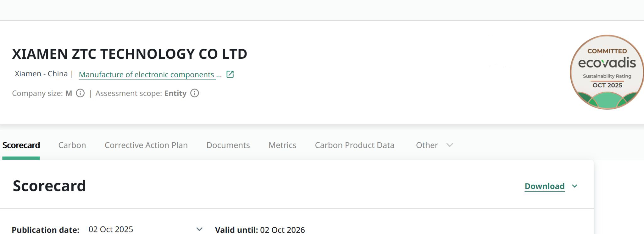The width and height of the screenshot is (644, 234).
Task: Select the Scorecard tab
Action: click(21, 145)
